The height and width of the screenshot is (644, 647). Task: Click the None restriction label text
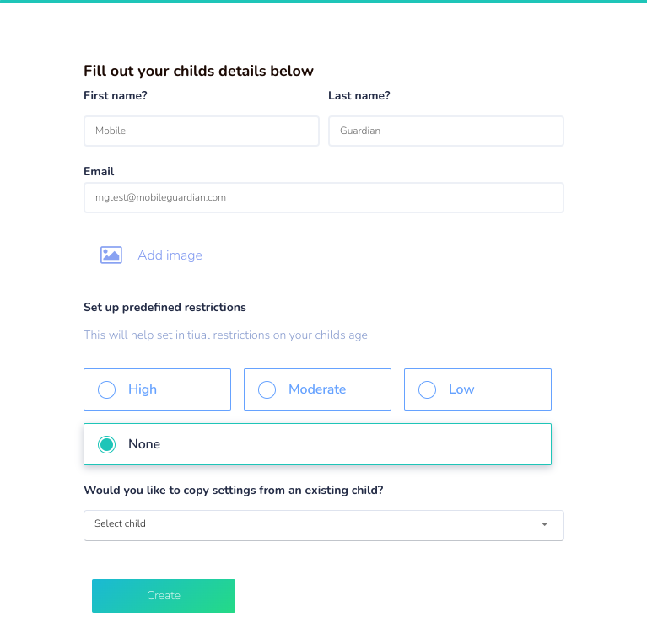(x=144, y=444)
